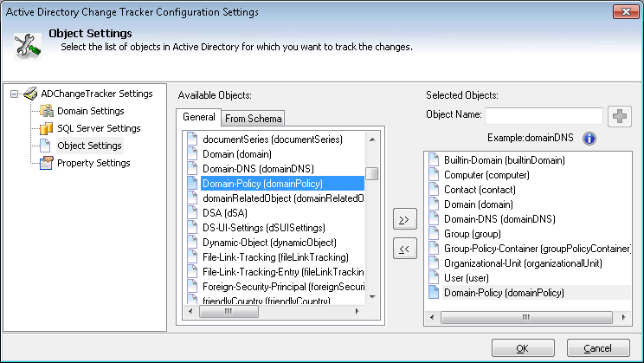
Task: Click Selected Objects horizontal scroll right arrow
Action: pos(624,317)
